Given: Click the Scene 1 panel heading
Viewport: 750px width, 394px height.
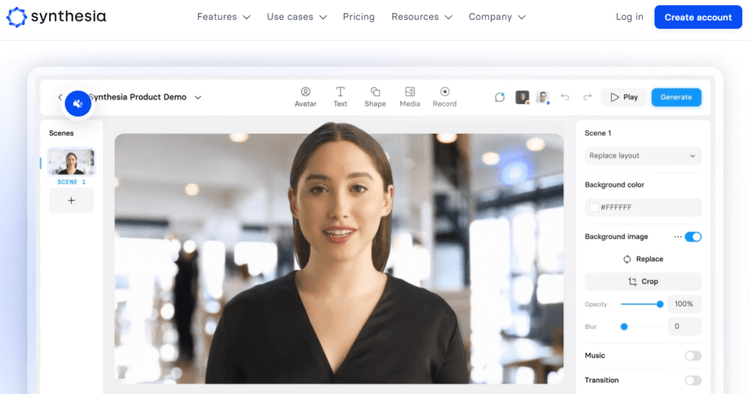Looking at the screenshot, I should [598, 133].
